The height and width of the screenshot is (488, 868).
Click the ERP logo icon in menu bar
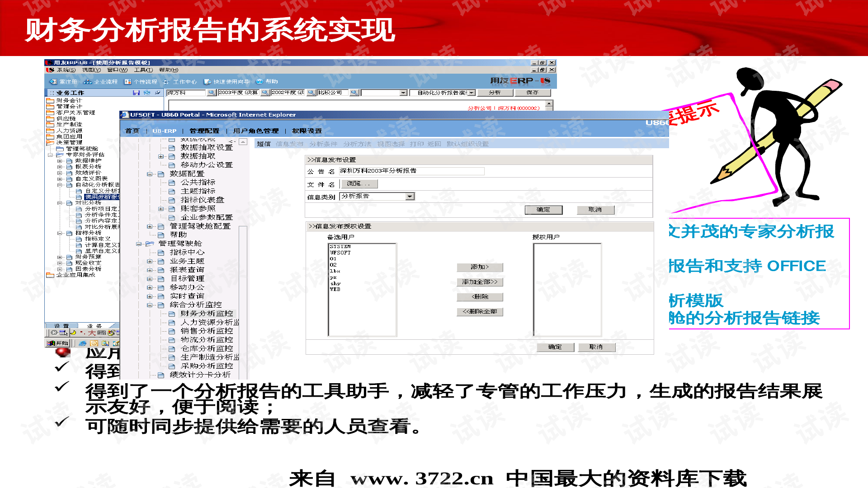(x=50, y=70)
